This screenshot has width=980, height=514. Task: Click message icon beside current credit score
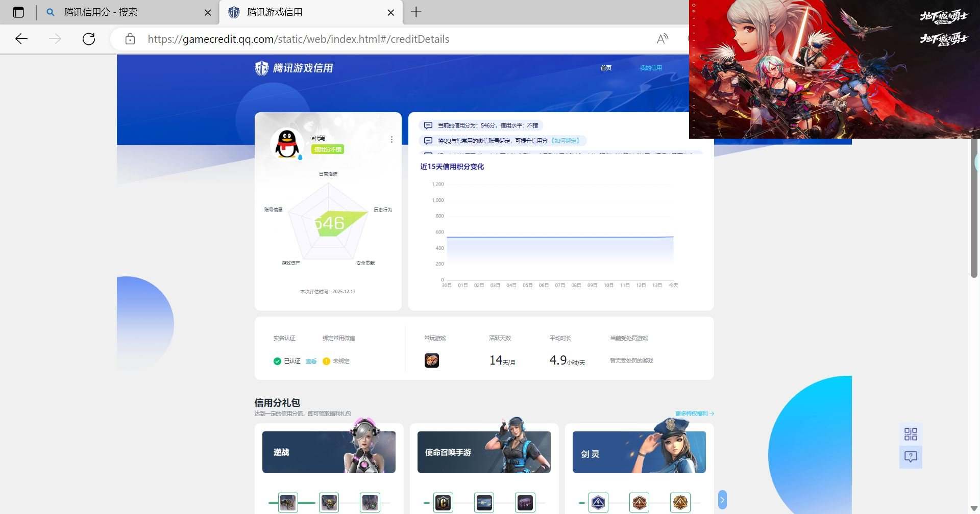tap(428, 125)
